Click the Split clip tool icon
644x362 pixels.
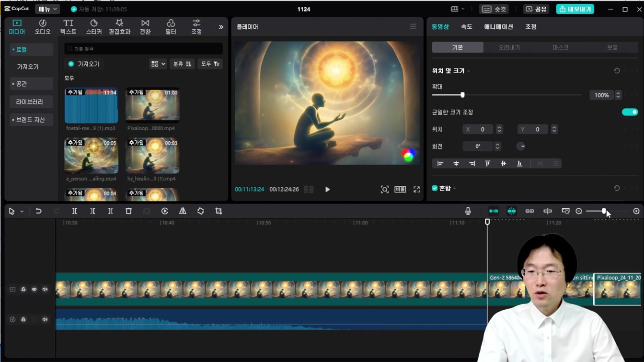pyautogui.click(x=75, y=211)
